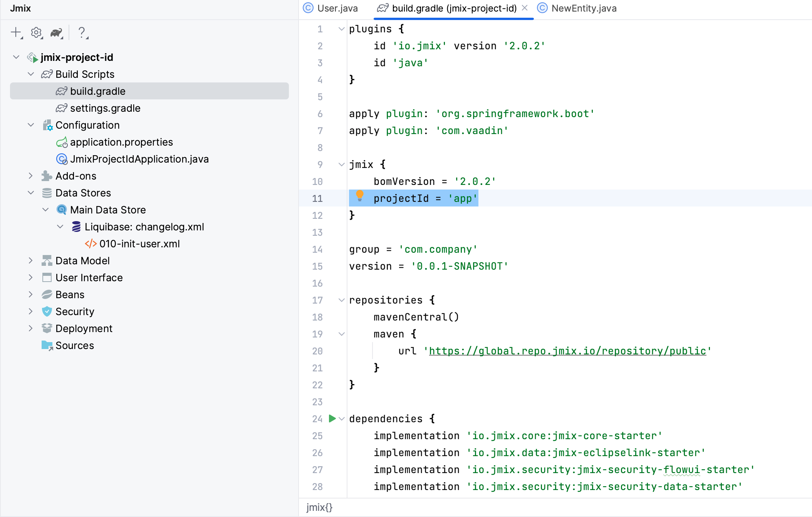Click the Beans leaf icon

pyautogui.click(x=47, y=295)
